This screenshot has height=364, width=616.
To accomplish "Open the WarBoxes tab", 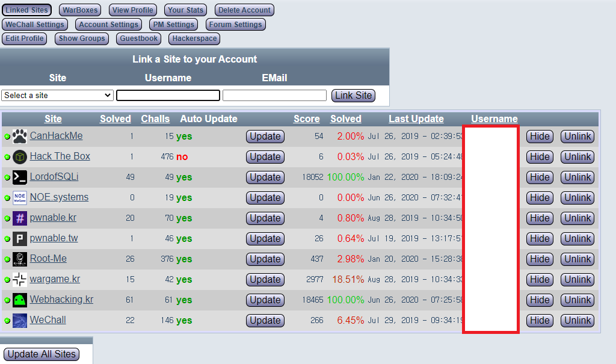I will (x=80, y=10).
